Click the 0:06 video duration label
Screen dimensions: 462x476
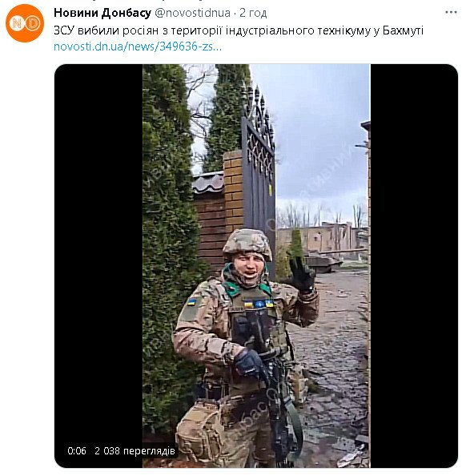(77, 451)
